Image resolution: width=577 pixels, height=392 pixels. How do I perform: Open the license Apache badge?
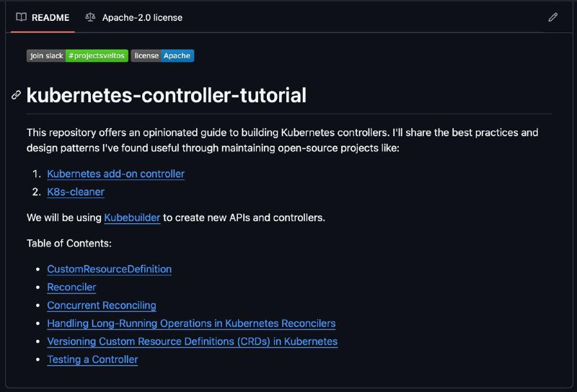point(162,55)
